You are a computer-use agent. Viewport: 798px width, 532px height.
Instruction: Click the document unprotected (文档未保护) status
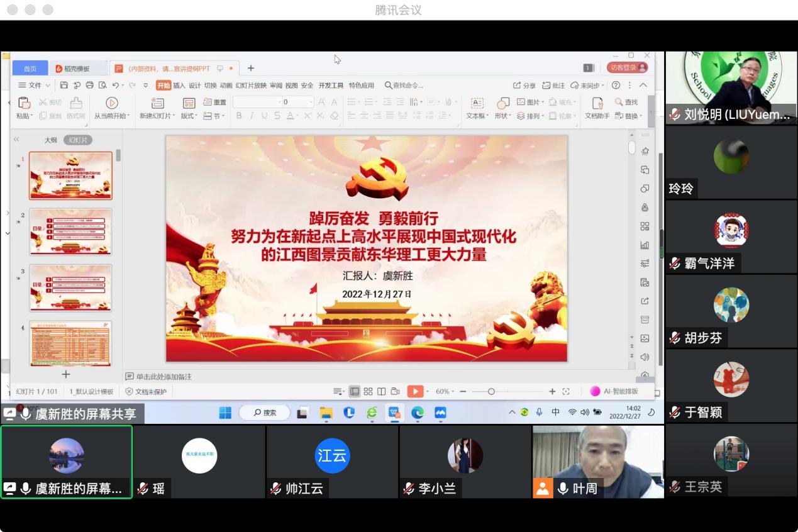[146, 391]
